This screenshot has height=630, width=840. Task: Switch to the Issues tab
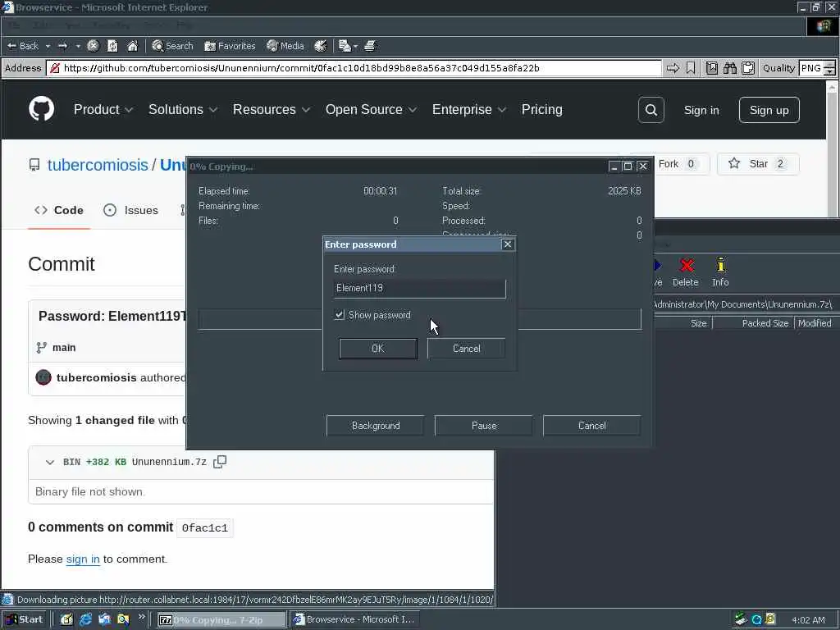pyautogui.click(x=130, y=210)
